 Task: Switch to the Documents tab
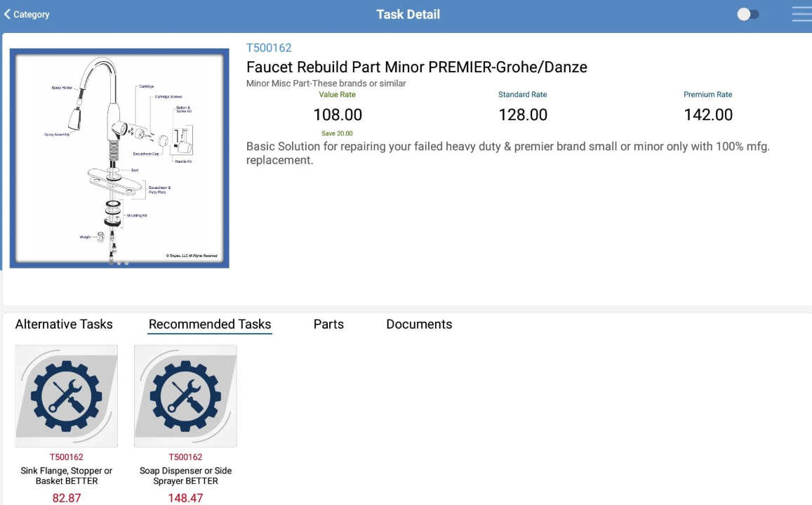(x=419, y=324)
